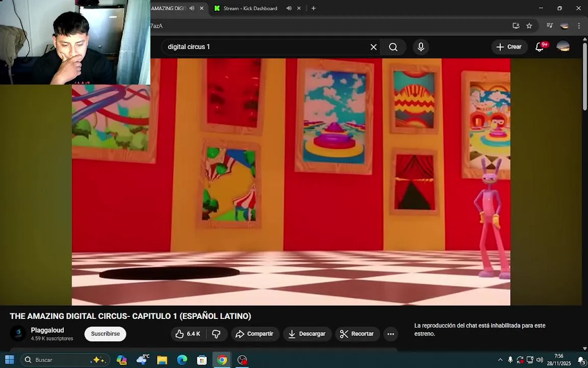The image size is (588, 368).
Task: Open Plaggaloud channel name link
Action: (x=47, y=330)
